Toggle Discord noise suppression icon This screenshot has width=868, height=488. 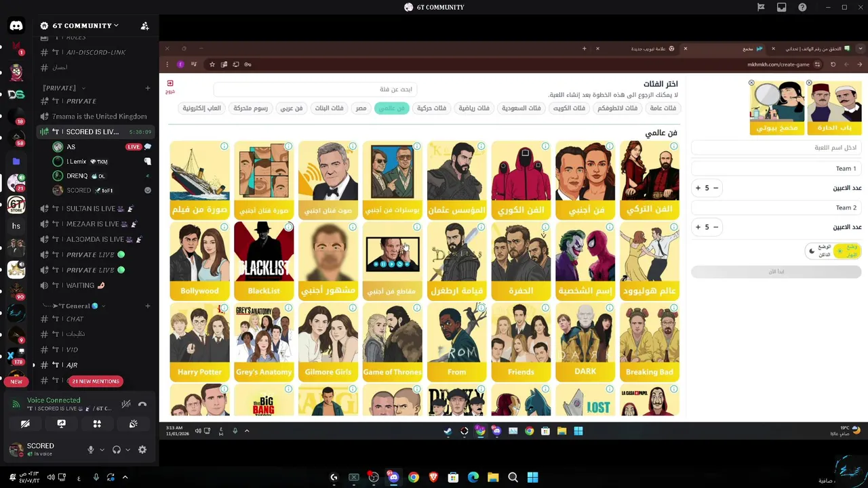[x=125, y=405]
